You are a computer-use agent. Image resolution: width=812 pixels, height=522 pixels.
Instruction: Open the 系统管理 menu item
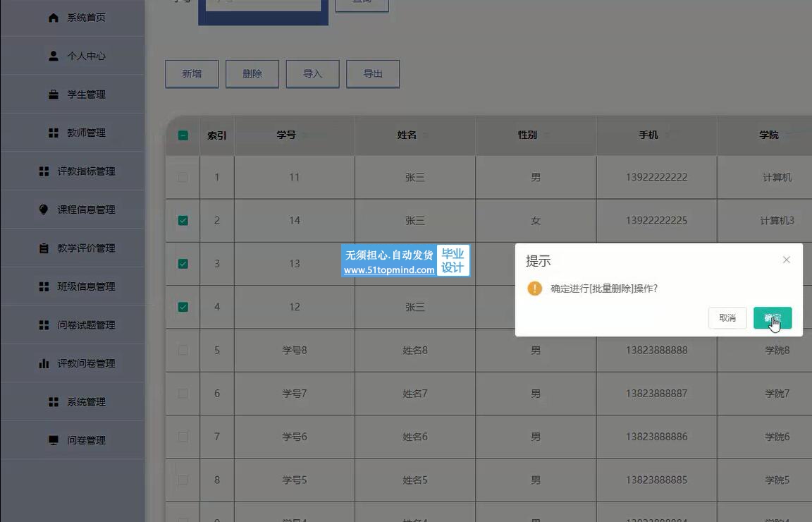73,402
